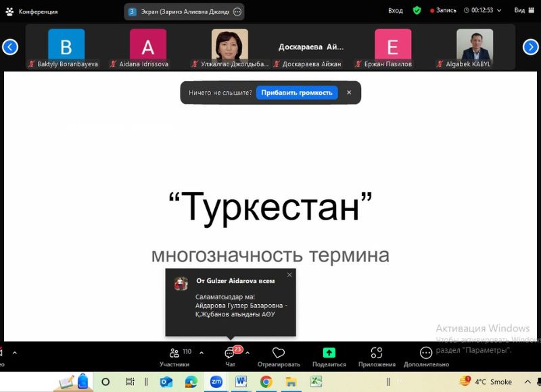Expand the arrow next to Чат

[x=248, y=353]
